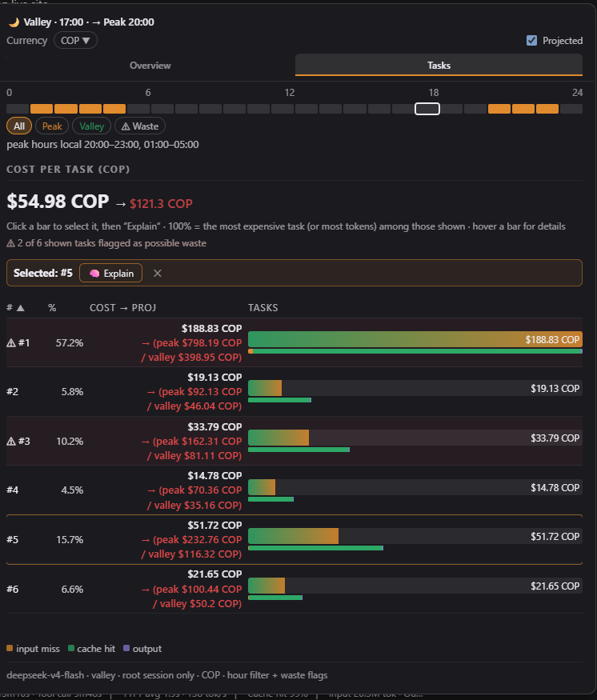This screenshot has width=597, height=700.
Task: Click the Explain button
Action: [x=110, y=274]
